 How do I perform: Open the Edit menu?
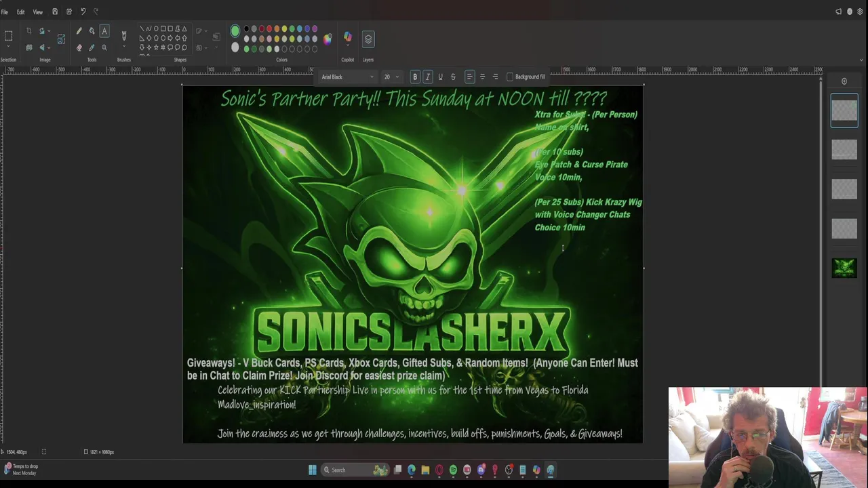click(x=21, y=12)
